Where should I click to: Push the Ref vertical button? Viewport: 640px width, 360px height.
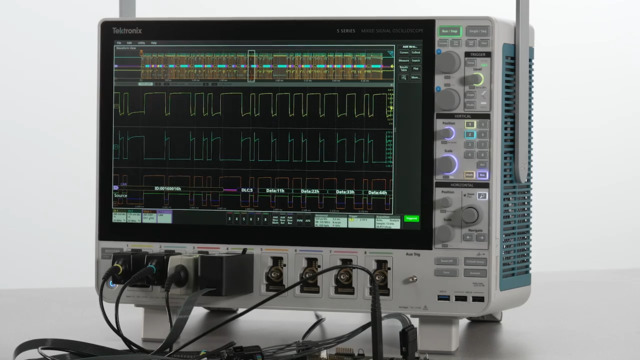tap(483, 165)
